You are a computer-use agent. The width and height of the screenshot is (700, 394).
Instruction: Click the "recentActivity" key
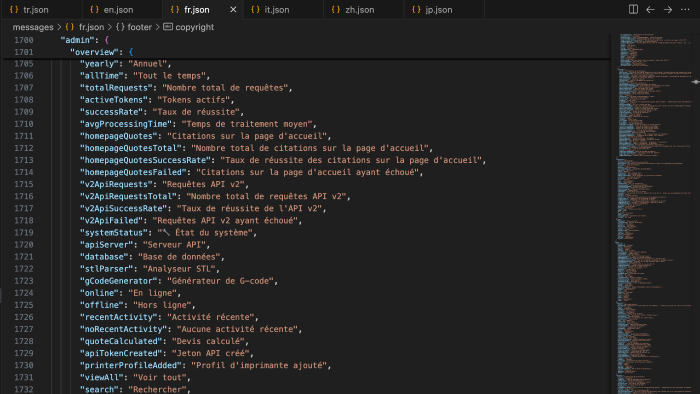tap(118, 317)
